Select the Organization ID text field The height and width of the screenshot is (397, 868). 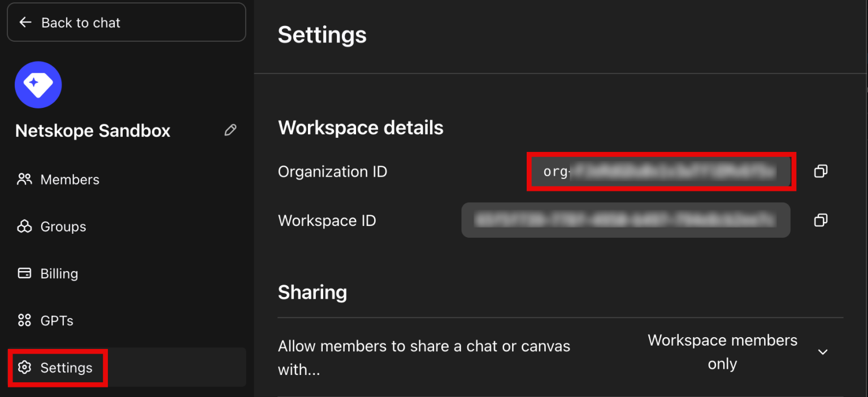point(661,171)
